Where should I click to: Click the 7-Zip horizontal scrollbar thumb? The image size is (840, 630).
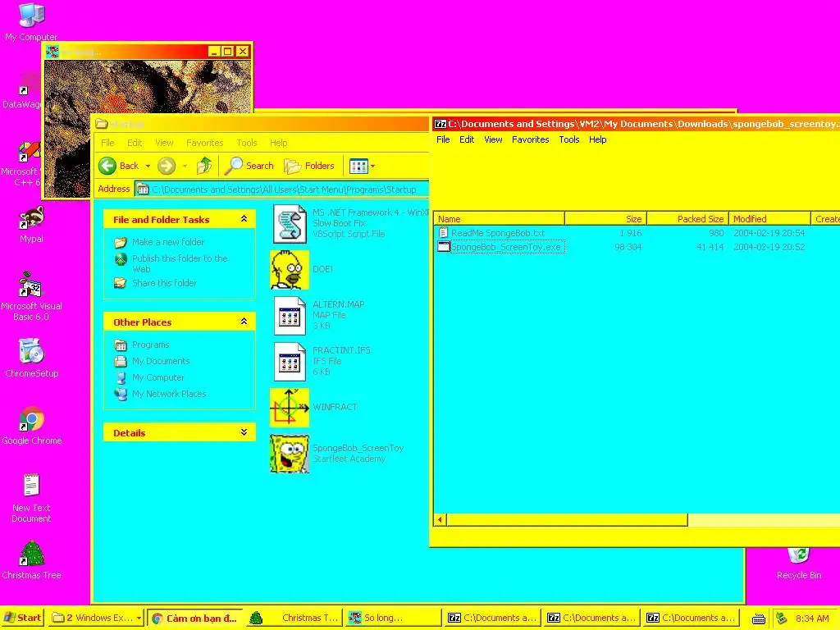tap(568, 519)
